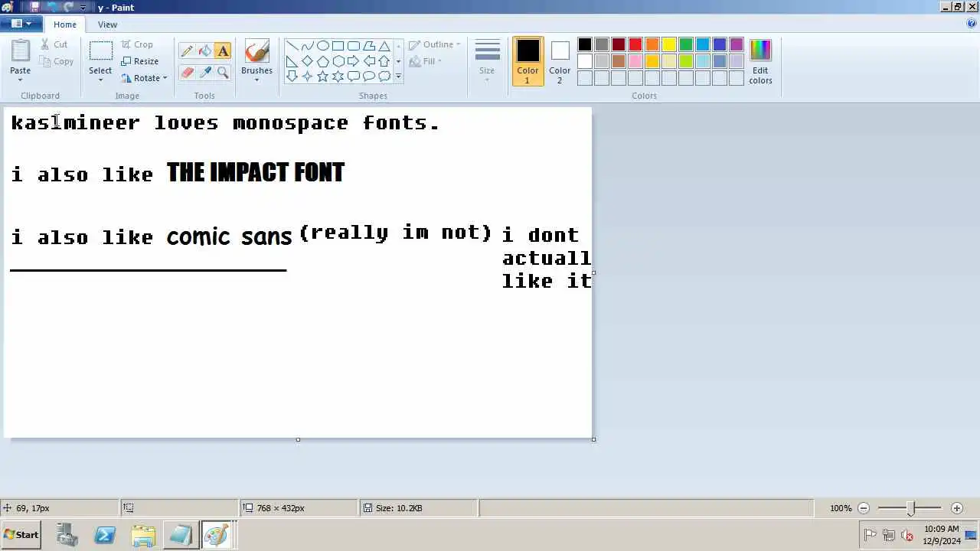Choose the Five-point star shape
980x551 pixels.
[x=322, y=77]
